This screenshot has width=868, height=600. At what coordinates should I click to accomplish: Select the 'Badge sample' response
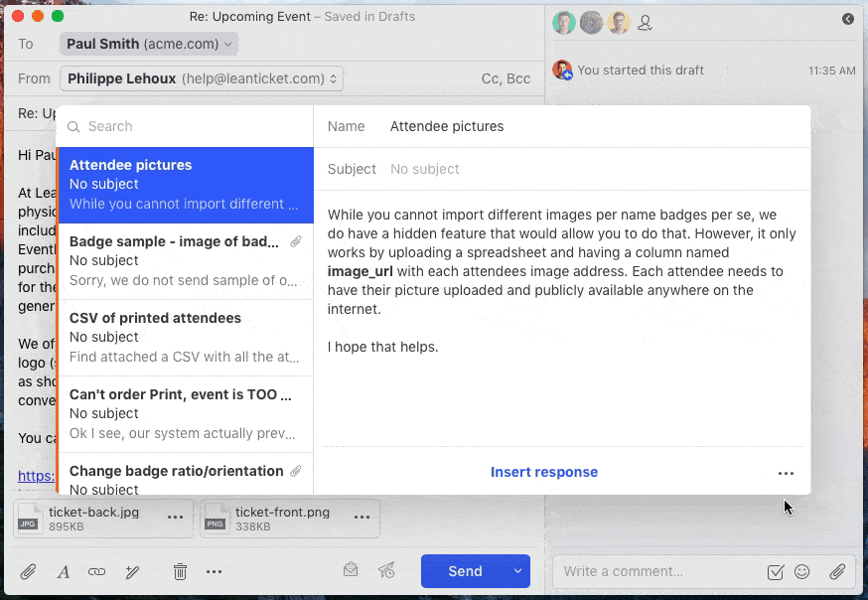point(185,261)
